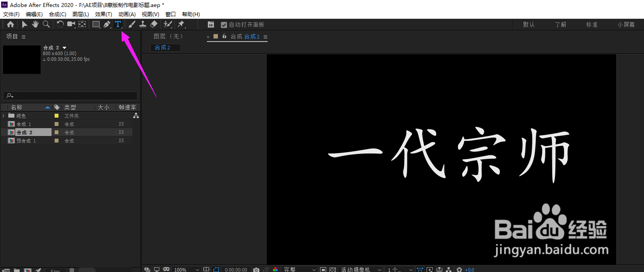
Task: Switch to the 小屏幕 workspace
Action: click(x=626, y=25)
